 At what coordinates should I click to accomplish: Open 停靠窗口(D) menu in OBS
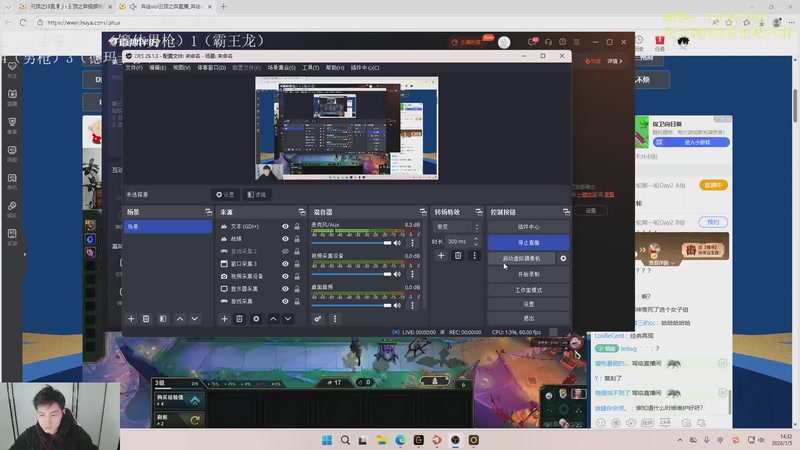pos(211,67)
